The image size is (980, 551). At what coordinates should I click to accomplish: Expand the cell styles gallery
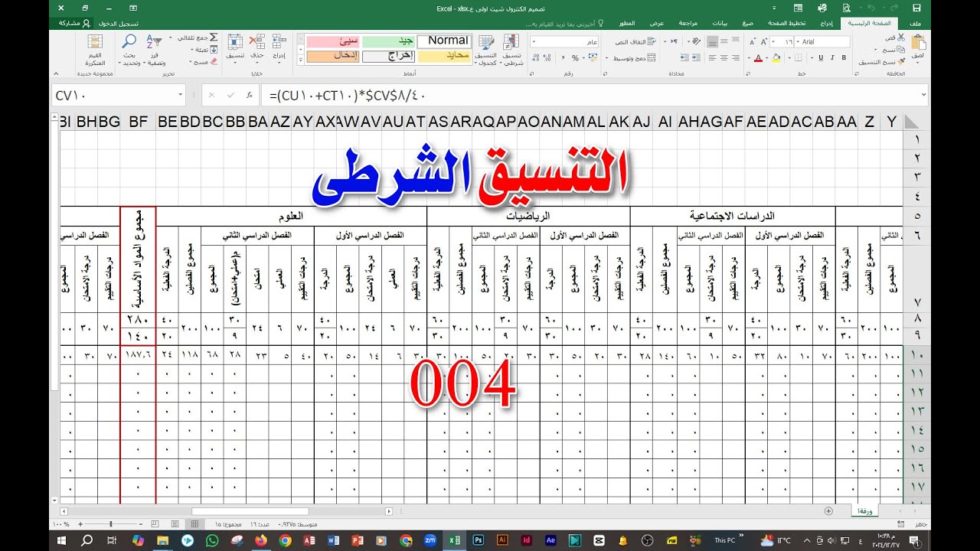click(300, 59)
